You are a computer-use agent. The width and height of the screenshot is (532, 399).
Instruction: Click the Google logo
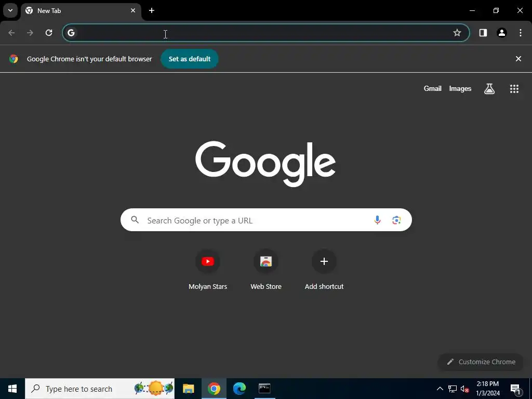pyautogui.click(x=265, y=164)
